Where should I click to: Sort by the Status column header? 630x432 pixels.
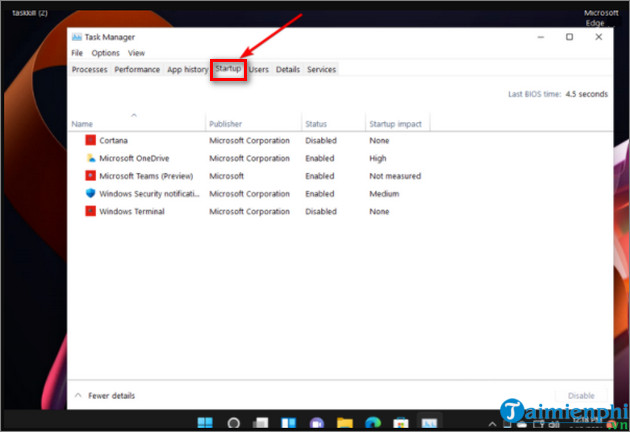(x=333, y=124)
